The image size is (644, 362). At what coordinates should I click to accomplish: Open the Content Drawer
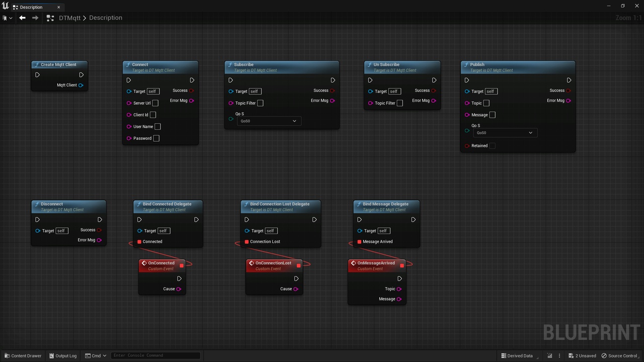click(23, 355)
